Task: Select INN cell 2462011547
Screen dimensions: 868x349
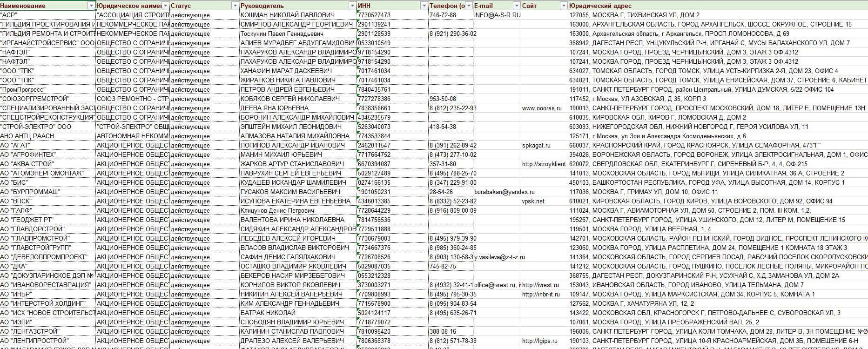Action: (x=392, y=145)
